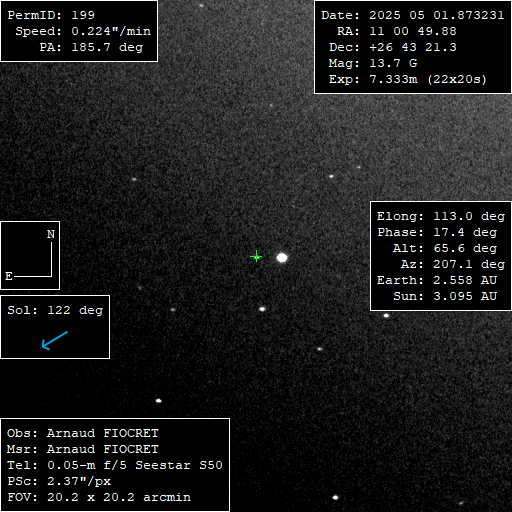This screenshot has width=512, height=512.
Task: Click the E label of the compass
Action: (9, 276)
